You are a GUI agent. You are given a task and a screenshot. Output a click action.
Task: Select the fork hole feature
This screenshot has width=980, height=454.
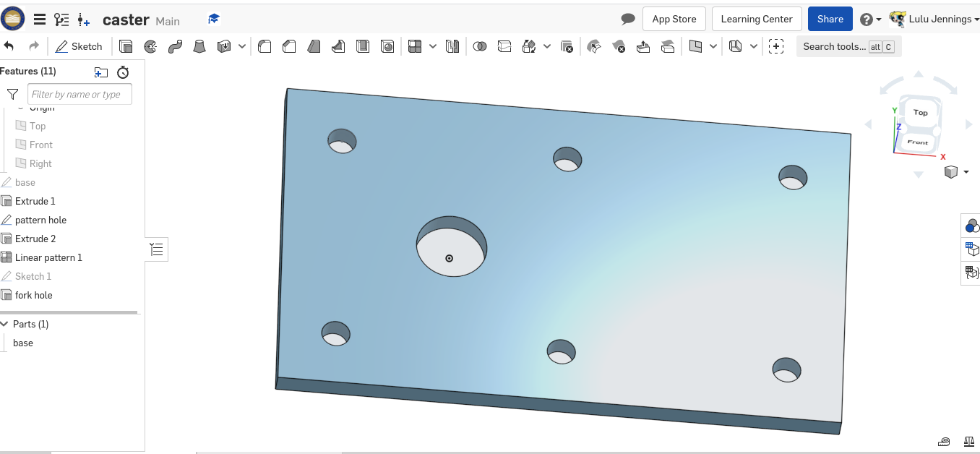[34, 295]
